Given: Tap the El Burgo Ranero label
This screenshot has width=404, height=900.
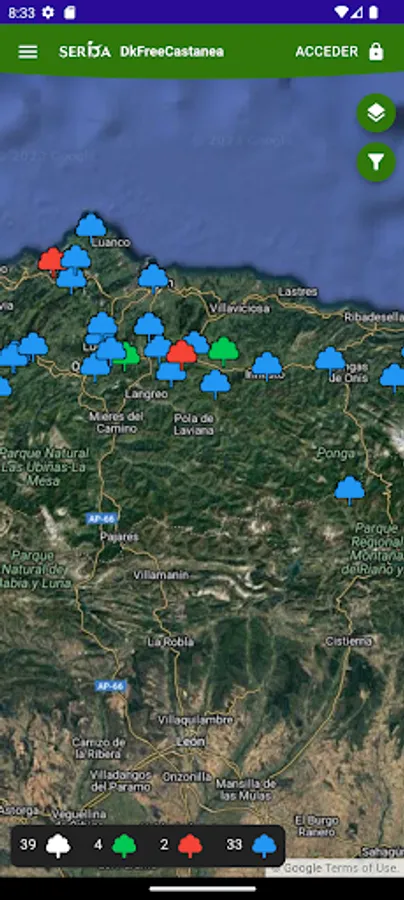Looking at the screenshot, I should pyautogui.click(x=316, y=826).
